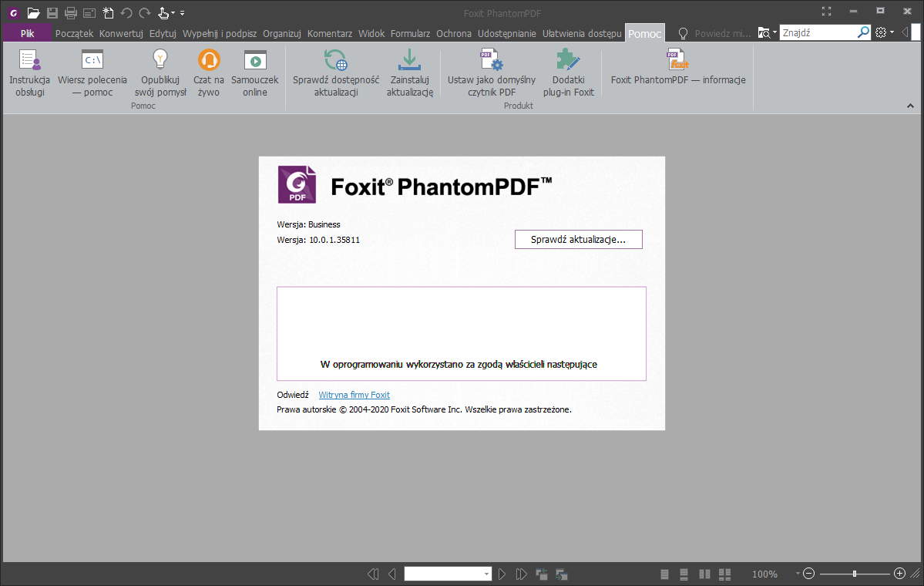Click the Powiedz mi... tell me box
Image resolution: width=924 pixels, height=586 pixels.
pos(722,34)
